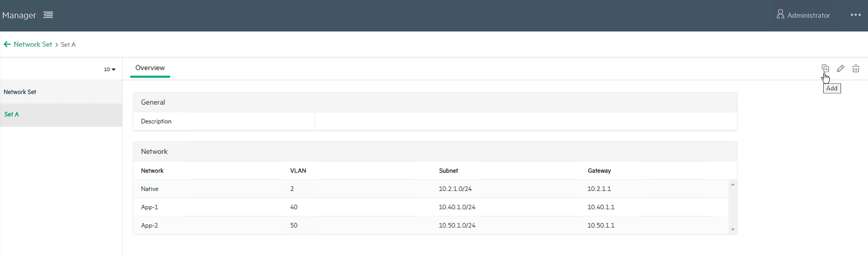Toggle the Manager sidebar menu icon
Viewport: 868px width, 257px height.
tap(48, 15)
